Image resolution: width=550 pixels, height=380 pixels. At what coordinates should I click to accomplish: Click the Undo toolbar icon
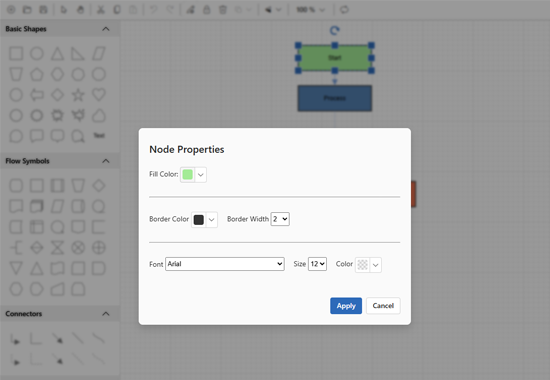[153, 10]
